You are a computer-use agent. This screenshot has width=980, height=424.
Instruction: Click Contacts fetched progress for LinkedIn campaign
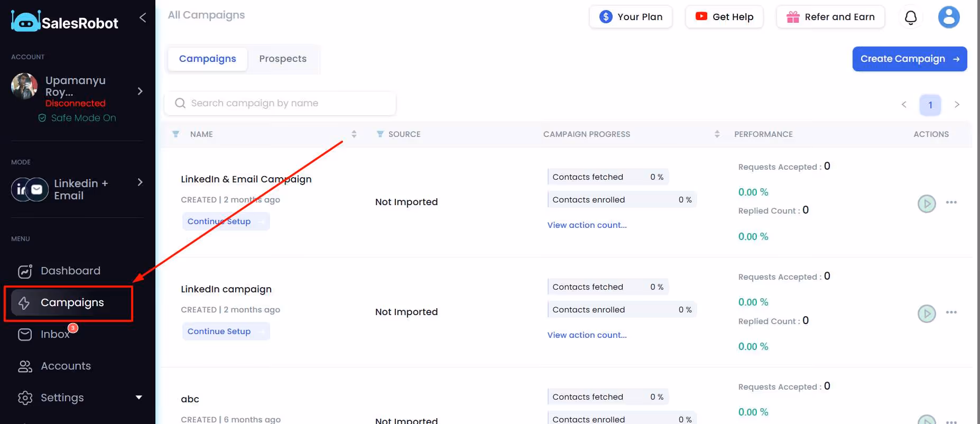(608, 287)
